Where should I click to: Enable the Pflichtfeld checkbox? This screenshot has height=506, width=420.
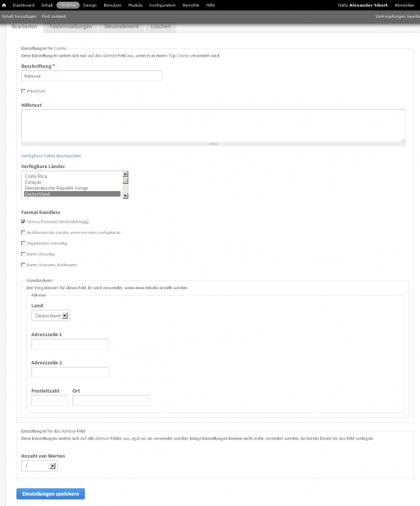pyautogui.click(x=23, y=91)
